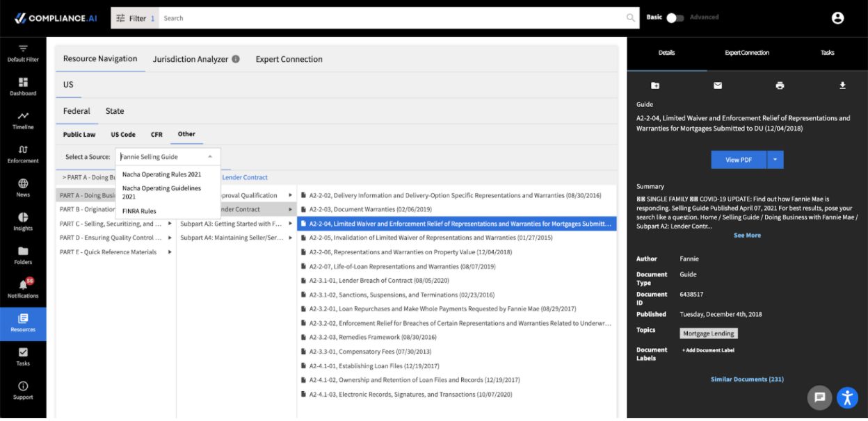Open Resources in sidebar
Image resolution: width=868 pixels, height=421 pixels.
pyautogui.click(x=23, y=324)
